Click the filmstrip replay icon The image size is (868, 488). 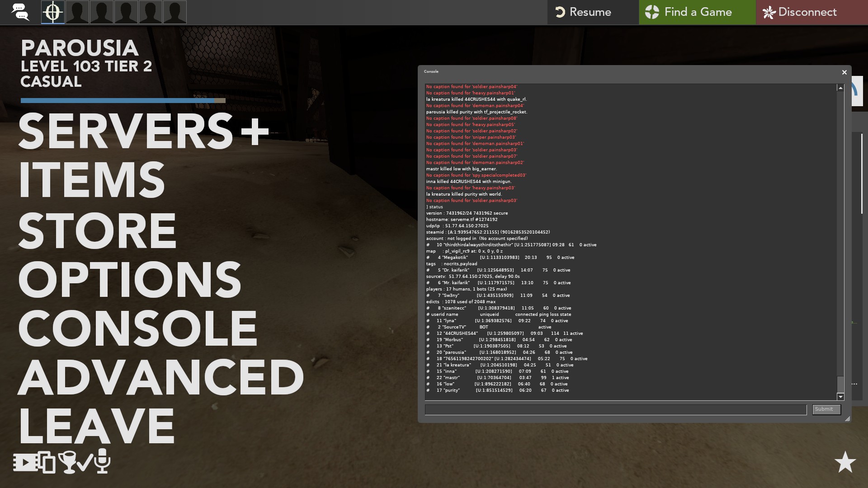[25, 462]
